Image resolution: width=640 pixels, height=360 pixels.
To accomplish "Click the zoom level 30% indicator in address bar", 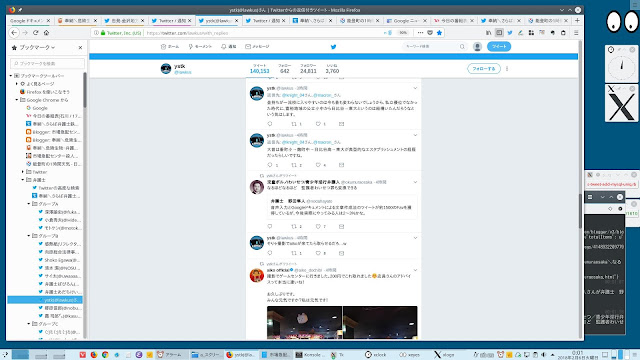I will (403, 33).
